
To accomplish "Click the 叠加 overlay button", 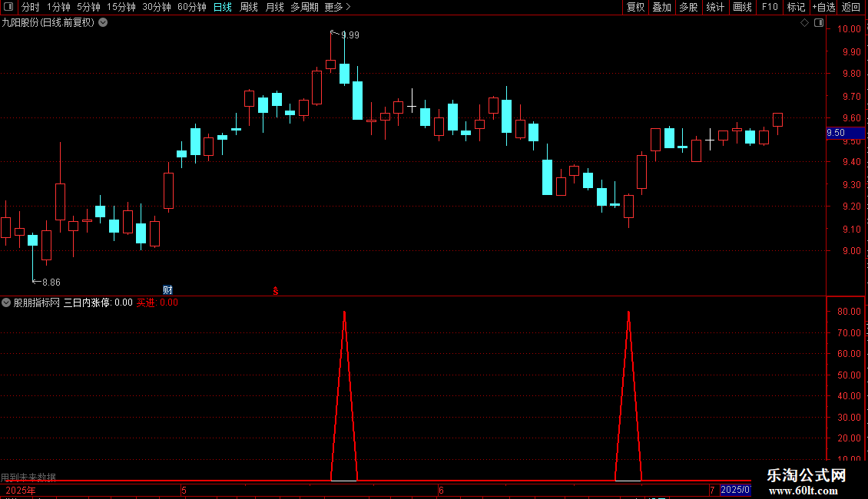I will (661, 7).
